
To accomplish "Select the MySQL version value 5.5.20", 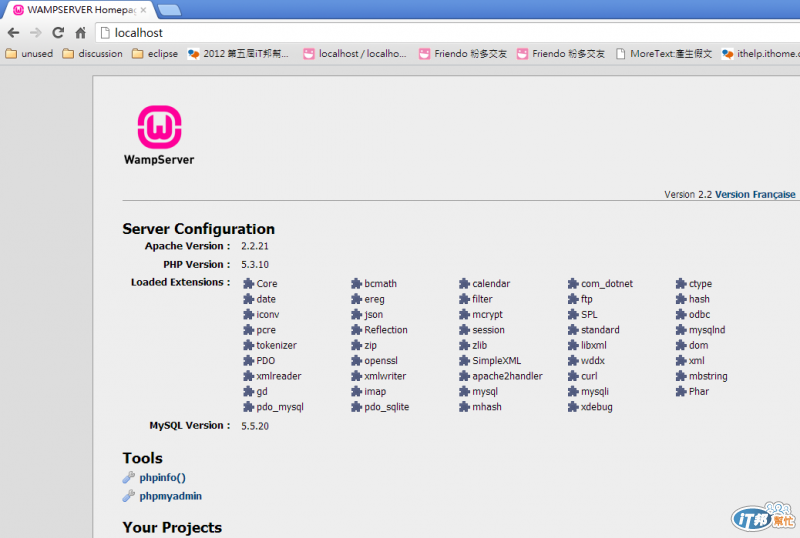I will [x=255, y=426].
